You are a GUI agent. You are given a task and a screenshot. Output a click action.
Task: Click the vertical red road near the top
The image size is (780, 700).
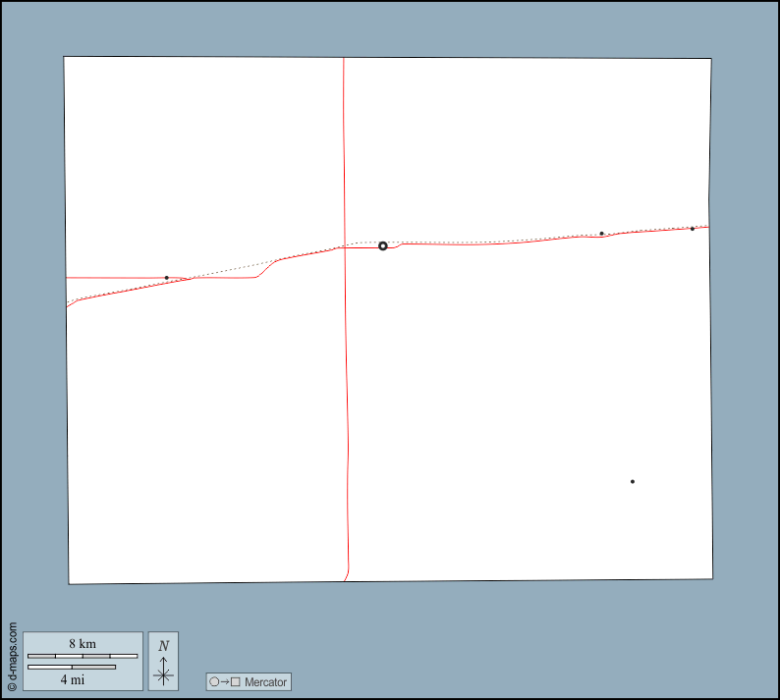pyautogui.click(x=344, y=118)
